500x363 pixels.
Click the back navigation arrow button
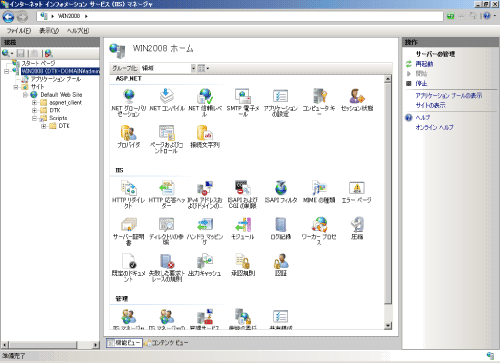[x=8, y=17]
